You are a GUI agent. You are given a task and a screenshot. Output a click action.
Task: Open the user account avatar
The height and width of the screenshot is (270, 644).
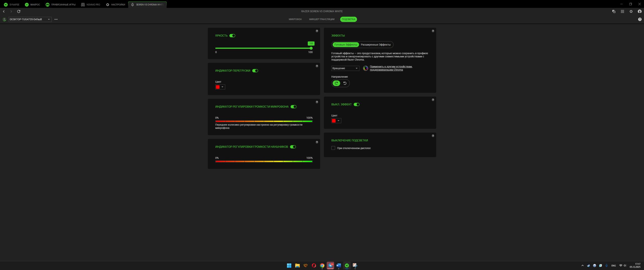[x=639, y=11]
